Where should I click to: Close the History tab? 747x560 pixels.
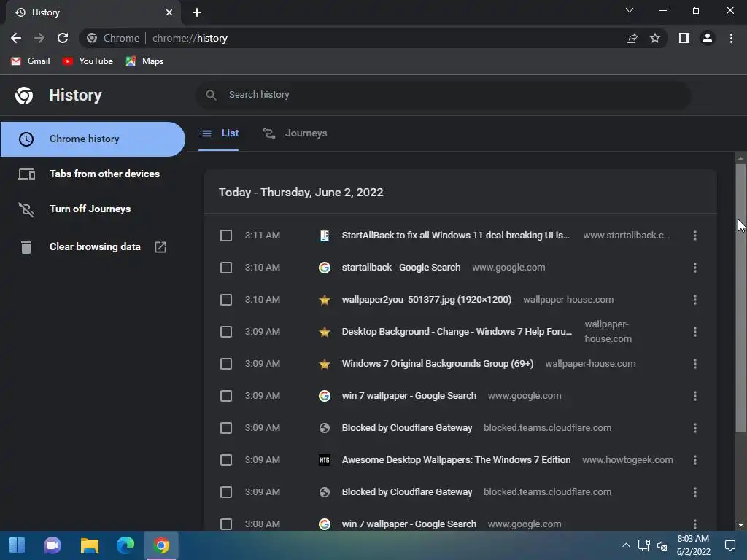pyautogui.click(x=169, y=12)
